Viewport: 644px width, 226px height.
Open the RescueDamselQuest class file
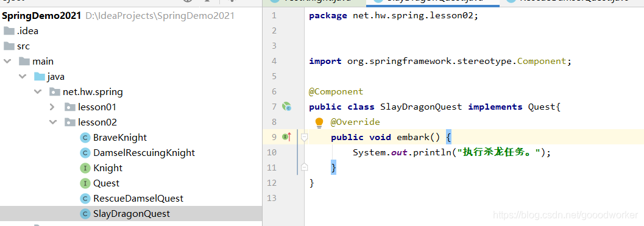click(x=138, y=199)
